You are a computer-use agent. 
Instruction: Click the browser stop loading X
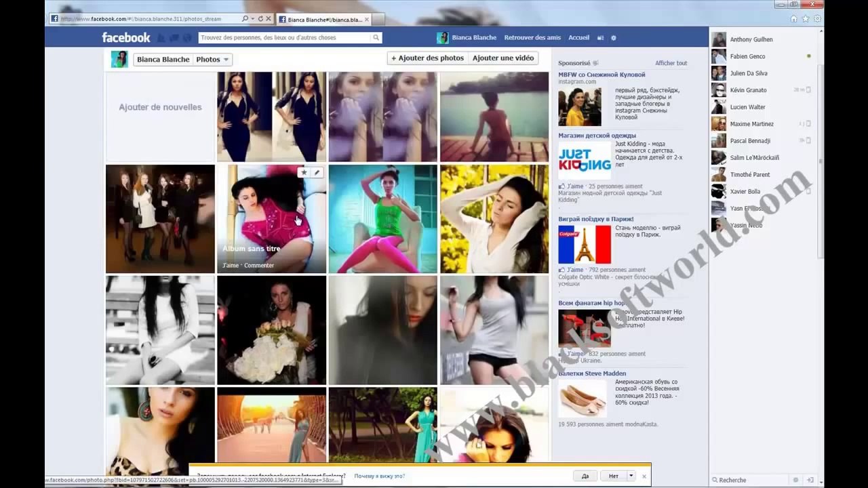(x=269, y=19)
